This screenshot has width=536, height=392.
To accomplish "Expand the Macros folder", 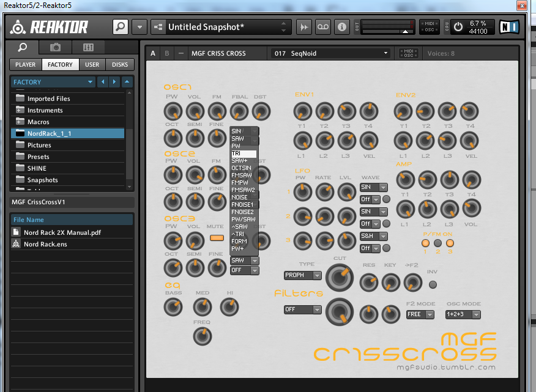I will [x=20, y=122].
